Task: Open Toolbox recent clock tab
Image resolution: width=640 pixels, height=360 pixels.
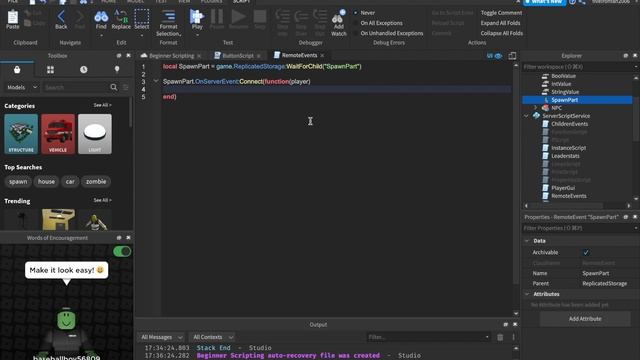Action: [x=84, y=70]
